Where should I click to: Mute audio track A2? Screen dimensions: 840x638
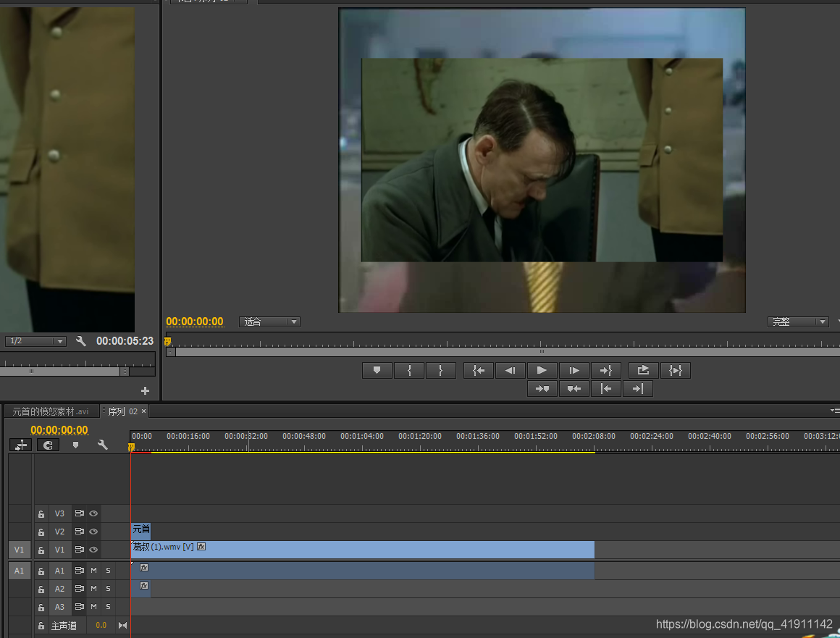point(93,589)
